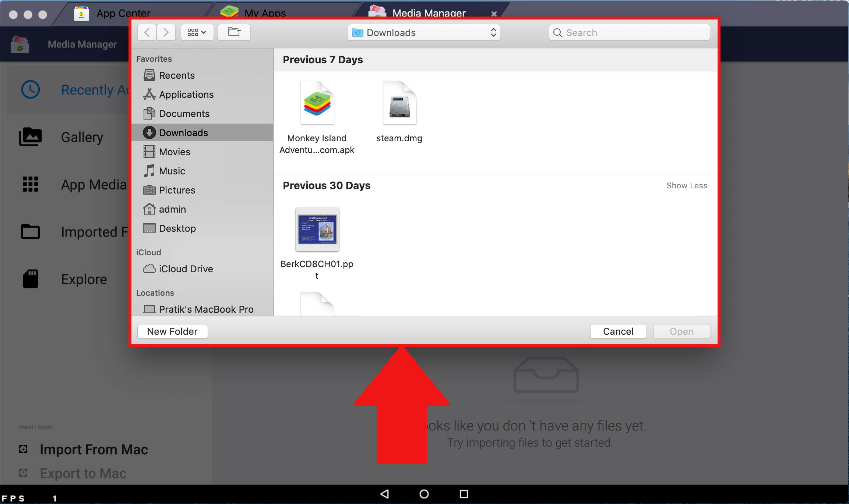Open the Applications folder in sidebar

pyautogui.click(x=186, y=94)
